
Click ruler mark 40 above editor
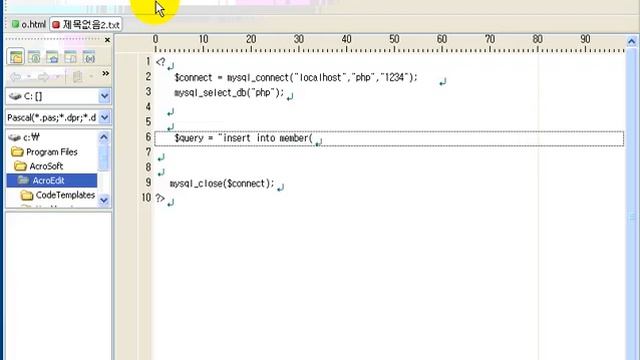pos(347,39)
